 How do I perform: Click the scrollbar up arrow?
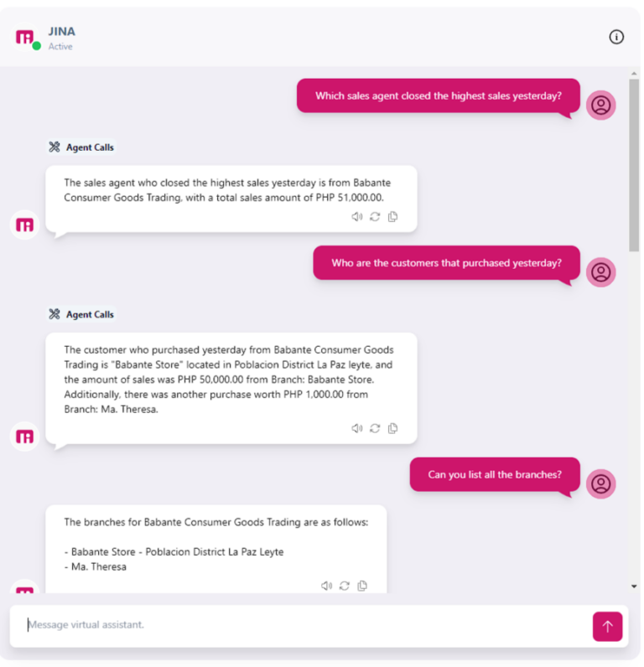coord(634,74)
